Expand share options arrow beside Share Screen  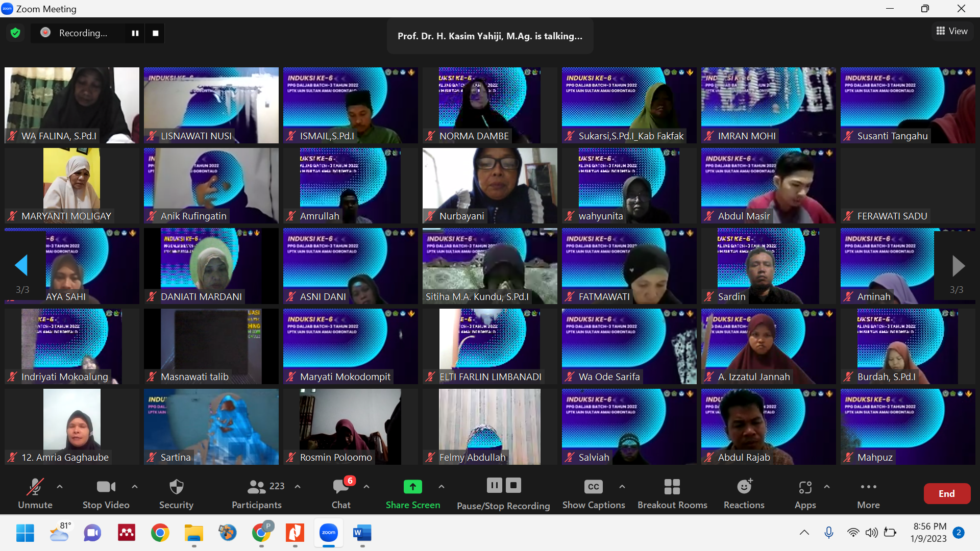tap(442, 487)
